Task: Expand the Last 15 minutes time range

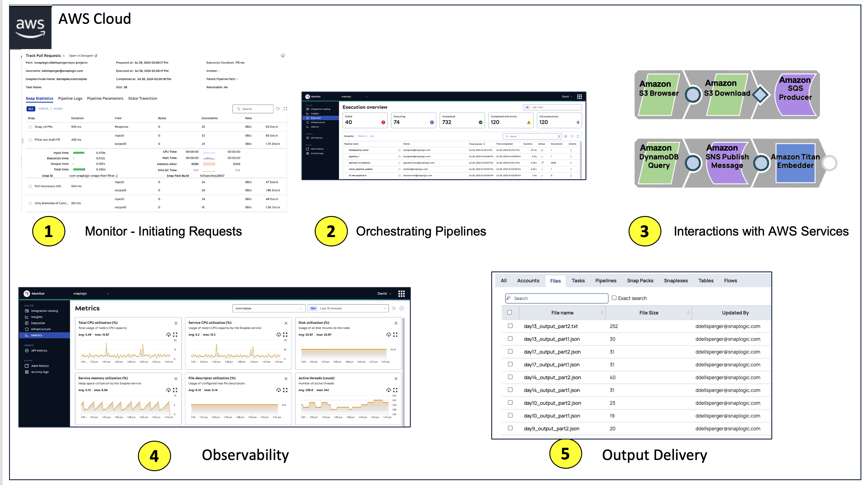Action: (348, 308)
